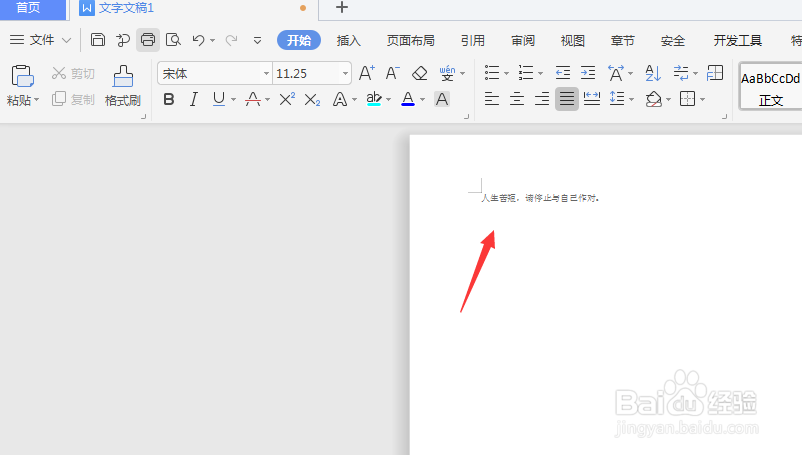This screenshot has height=455, width=802.
Task: Decrease font size with A- icon
Action: coord(392,73)
